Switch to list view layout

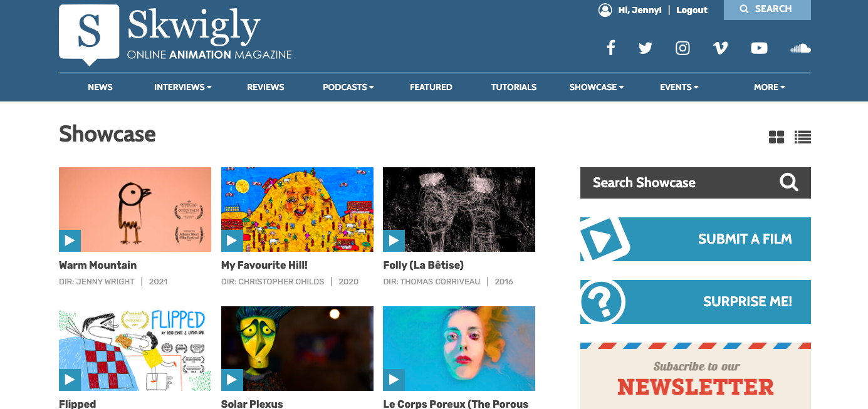[x=803, y=137]
